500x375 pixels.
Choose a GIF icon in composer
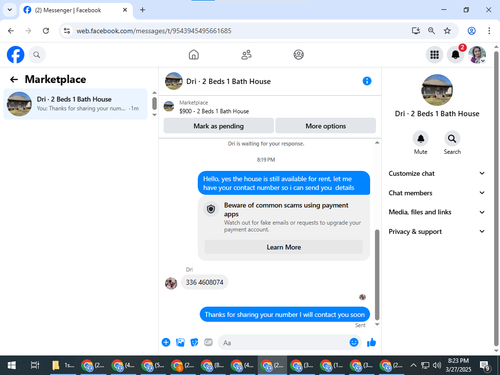click(x=208, y=342)
